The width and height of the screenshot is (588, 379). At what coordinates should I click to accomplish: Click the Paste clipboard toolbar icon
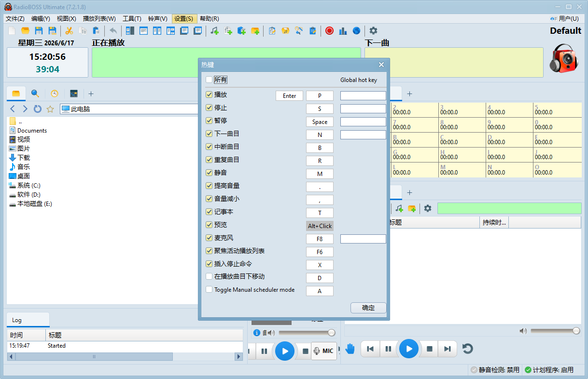[96, 31]
